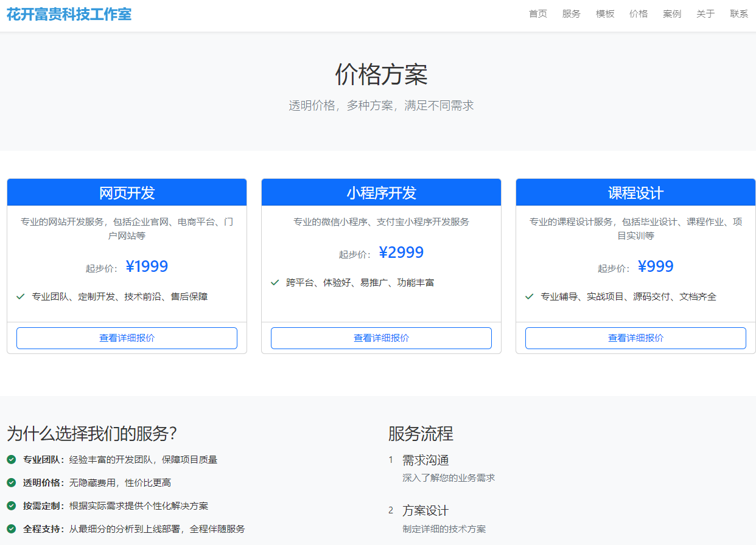Click 查看详细报价 under 网页开发

pyautogui.click(x=127, y=338)
